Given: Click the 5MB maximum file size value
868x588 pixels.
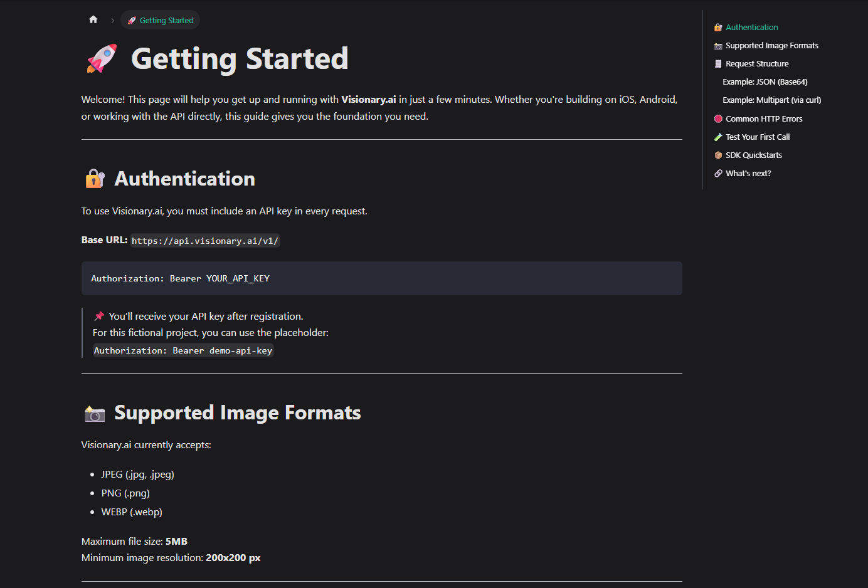Looking at the screenshot, I should coord(176,542).
